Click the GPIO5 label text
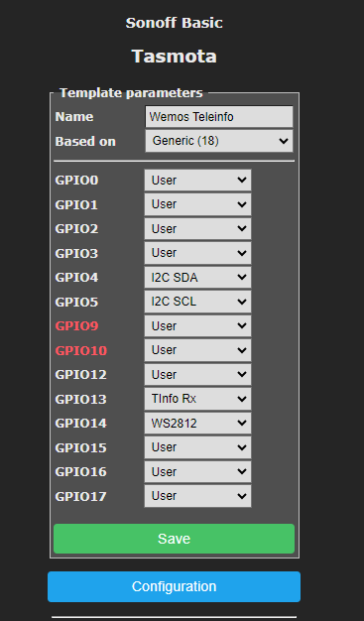Viewport: 364px width, 621px height. click(x=76, y=302)
